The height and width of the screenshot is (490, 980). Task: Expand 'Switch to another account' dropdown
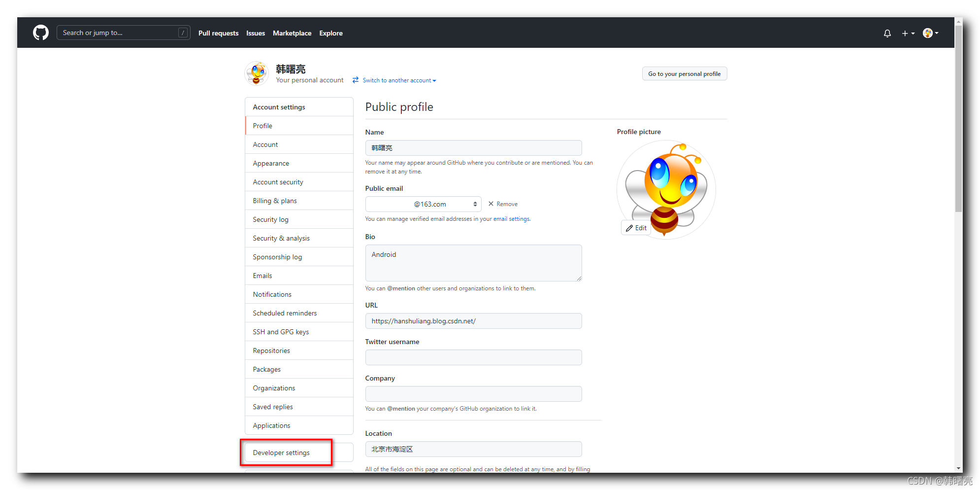(394, 80)
